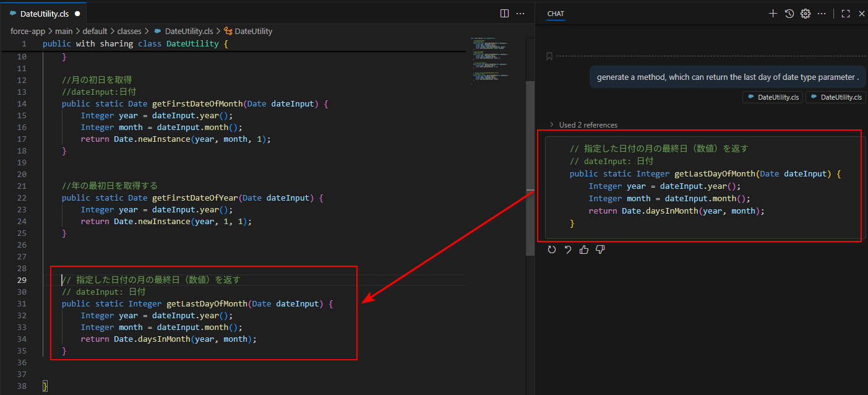Open chat panel more actions ellipsis
The width and height of the screenshot is (868, 395).
[x=822, y=14]
